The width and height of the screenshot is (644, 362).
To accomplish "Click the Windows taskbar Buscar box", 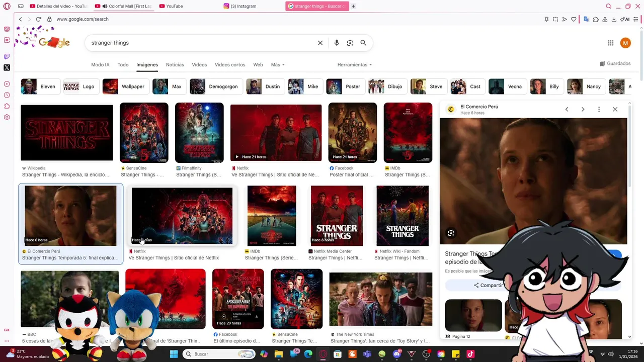I will coord(218,354).
